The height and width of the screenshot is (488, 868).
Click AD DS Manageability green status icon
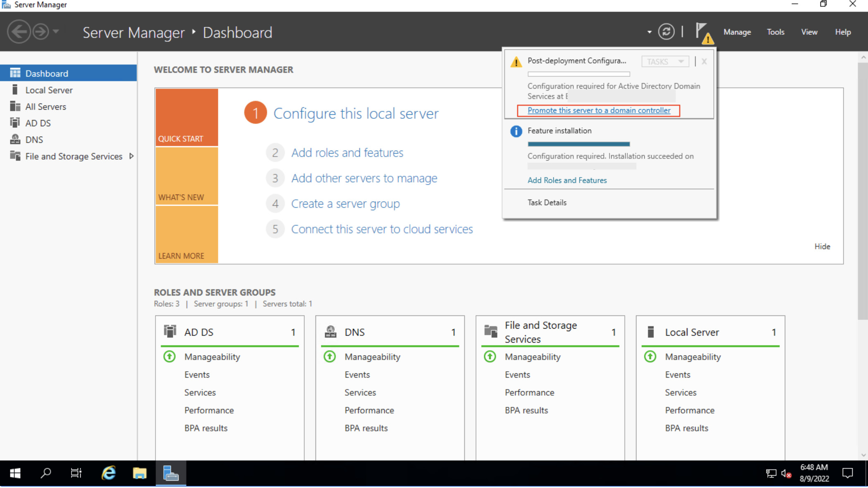click(170, 356)
